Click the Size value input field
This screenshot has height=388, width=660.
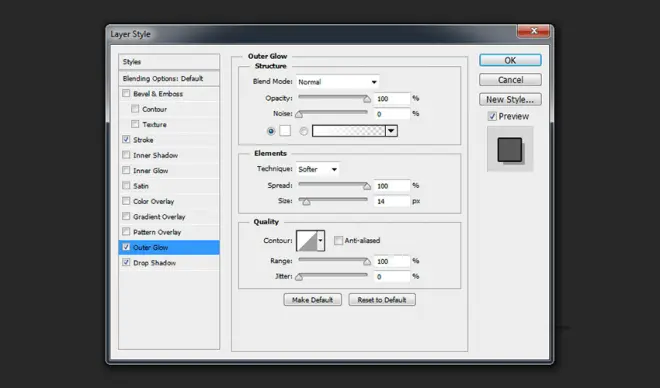(x=391, y=201)
